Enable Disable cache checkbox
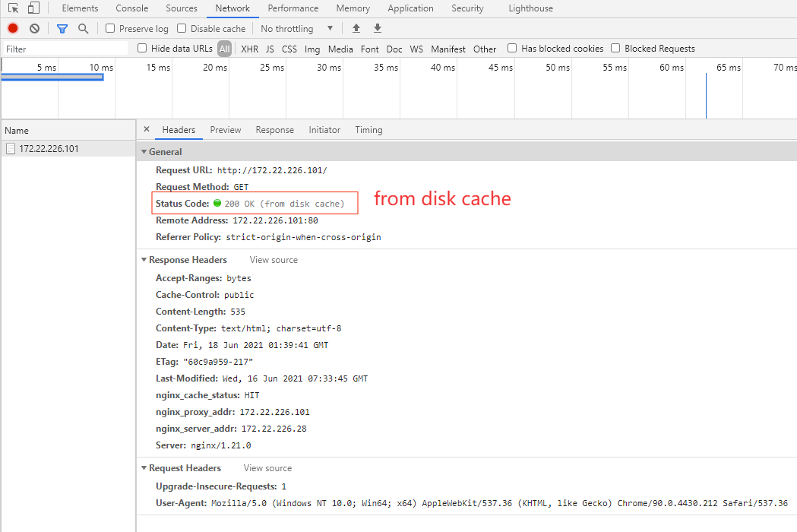The width and height of the screenshot is (797, 532). (182, 28)
